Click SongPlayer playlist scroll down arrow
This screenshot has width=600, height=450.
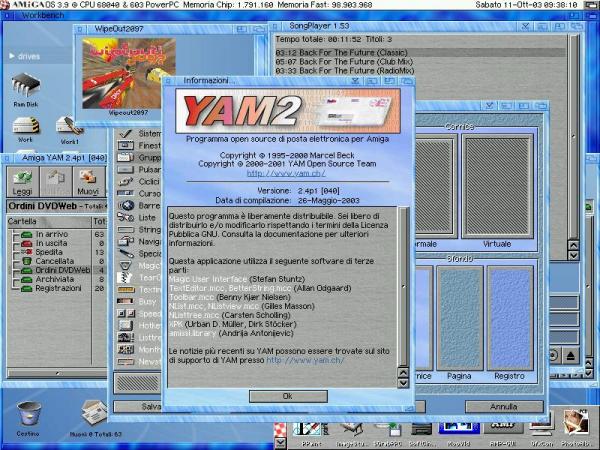573,255
